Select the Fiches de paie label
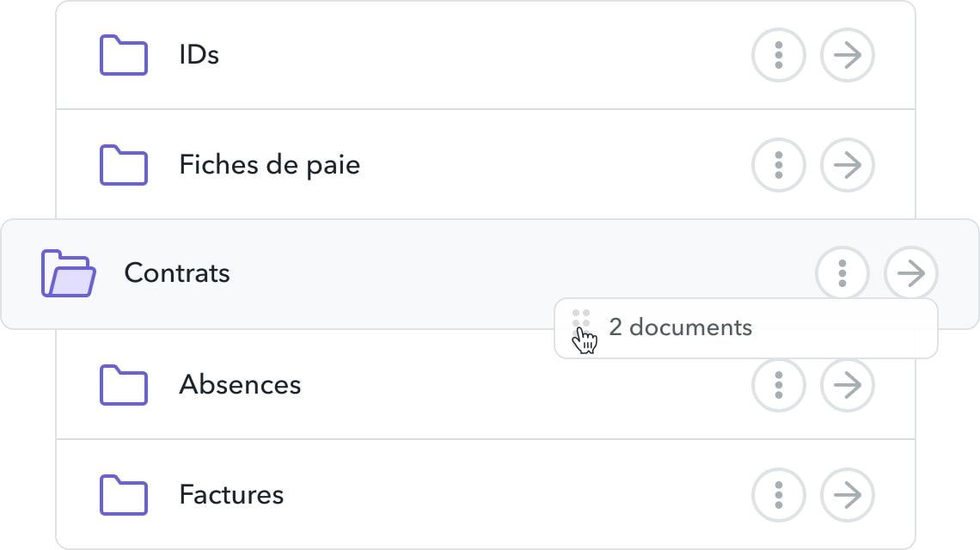This screenshot has width=980, height=550. tap(269, 165)
